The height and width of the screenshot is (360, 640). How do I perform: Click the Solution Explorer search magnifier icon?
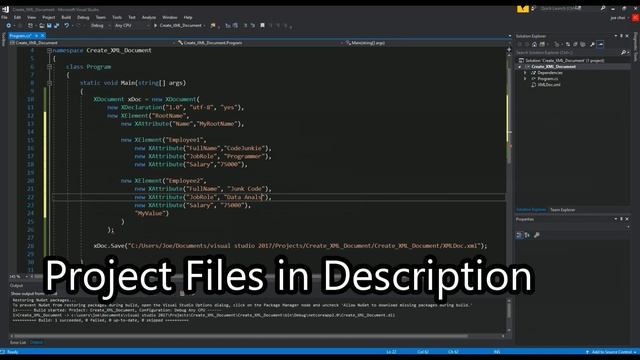click(x=623, y=53)
